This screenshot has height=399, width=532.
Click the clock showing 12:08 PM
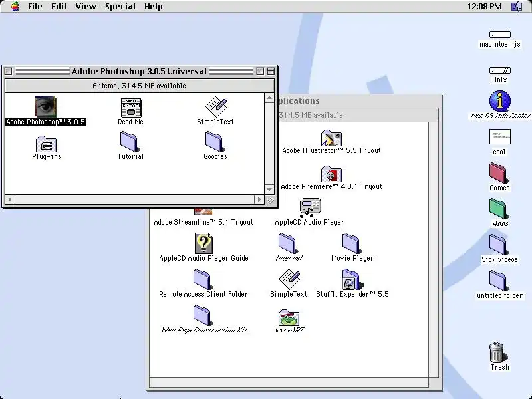[485, 7]
